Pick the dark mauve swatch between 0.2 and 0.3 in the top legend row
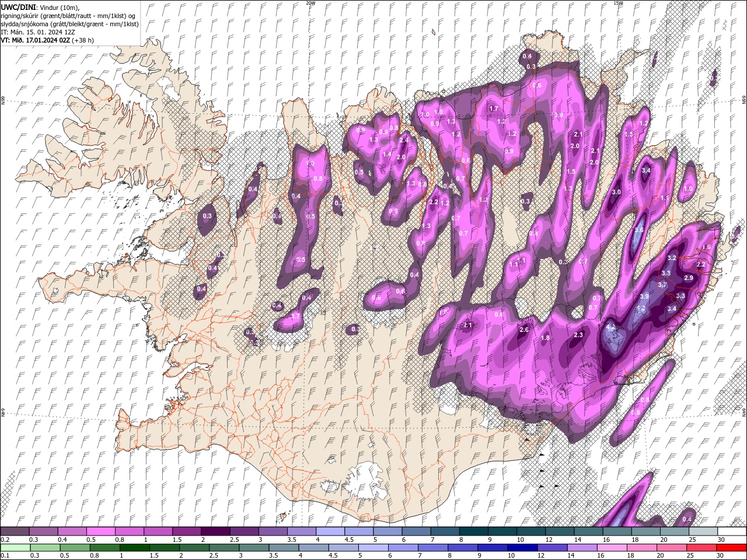Viewport: 747px width, 560px height. [15, 531]
